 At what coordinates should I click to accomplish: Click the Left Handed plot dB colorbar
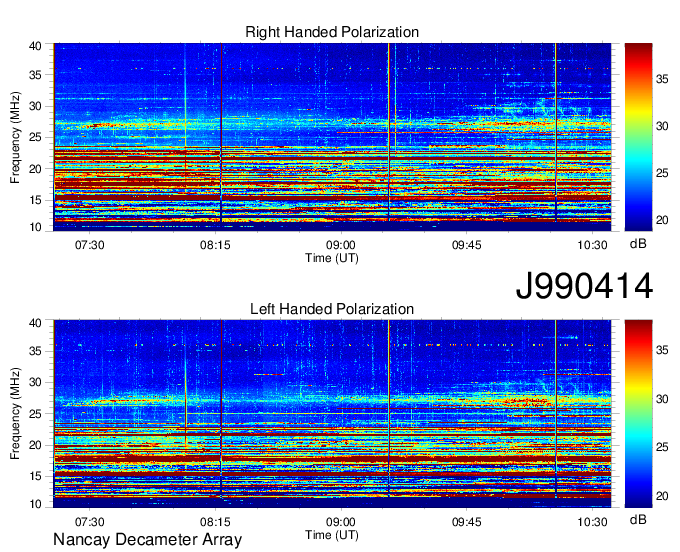(638, 414)
